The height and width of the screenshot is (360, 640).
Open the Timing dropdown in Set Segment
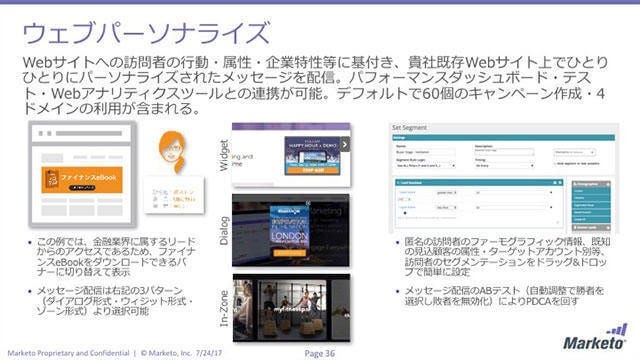pyautogui.click(x=504, y=166)
